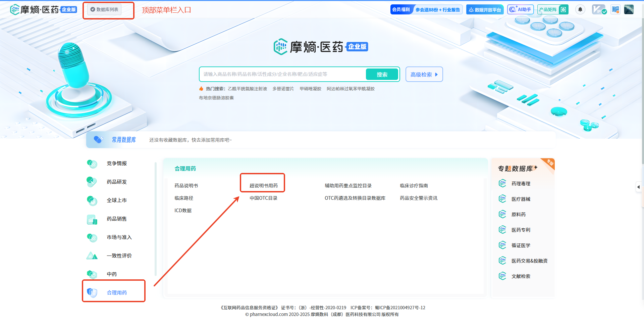This screenshot has width=644, height=320.
Task: Click the 摩熵医药 logo in top bar
Action: click(x=44, y=9)
